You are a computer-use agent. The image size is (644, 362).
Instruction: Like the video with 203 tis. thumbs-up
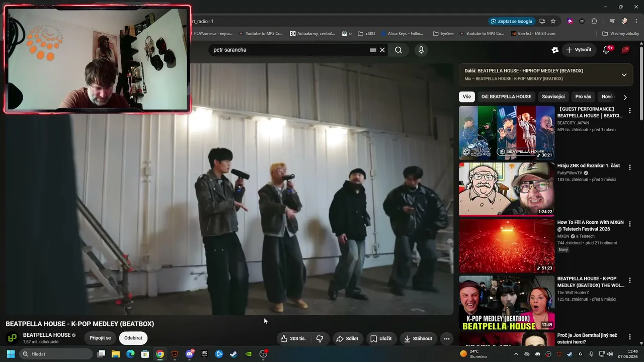[293, 338]
